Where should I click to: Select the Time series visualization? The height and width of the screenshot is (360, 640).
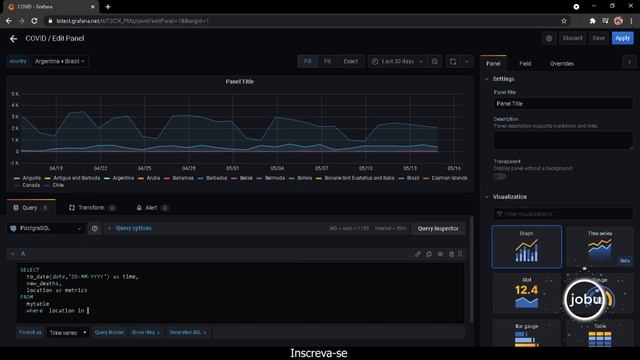point(600,247)
